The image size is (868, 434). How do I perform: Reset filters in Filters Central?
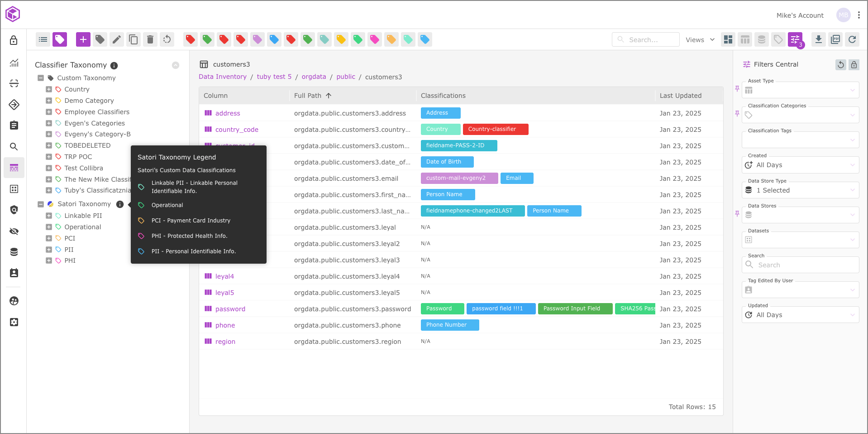point(840,65)
